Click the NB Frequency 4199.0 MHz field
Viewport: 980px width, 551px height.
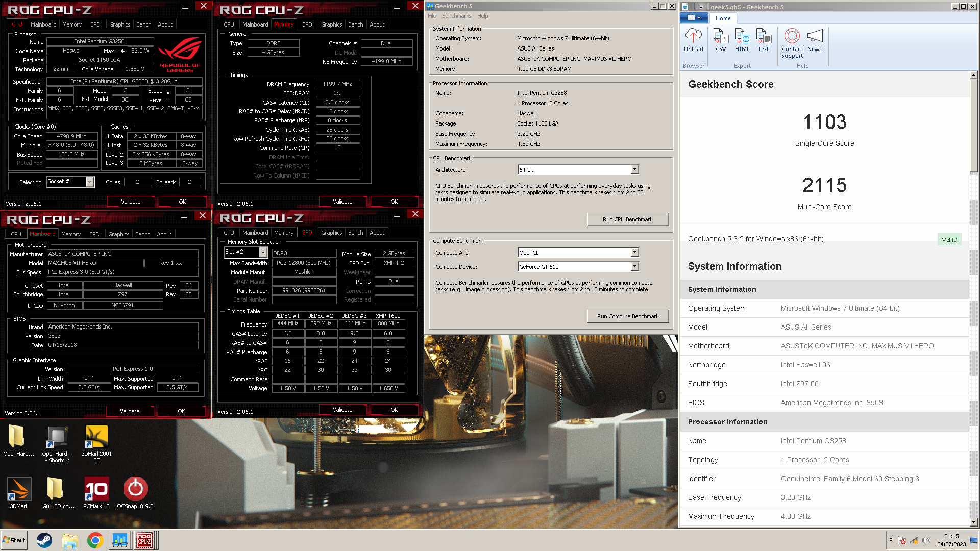(386, 61)
